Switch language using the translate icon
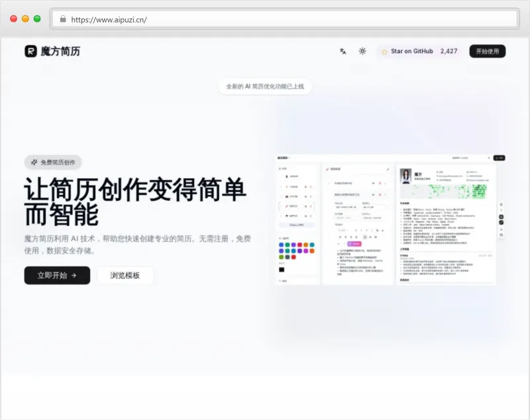 pos(342,50)
